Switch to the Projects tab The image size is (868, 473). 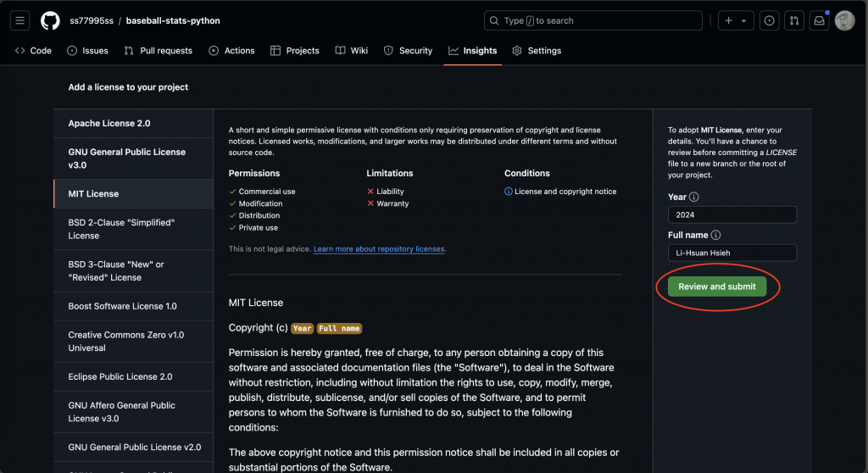[x=294, y=50]
